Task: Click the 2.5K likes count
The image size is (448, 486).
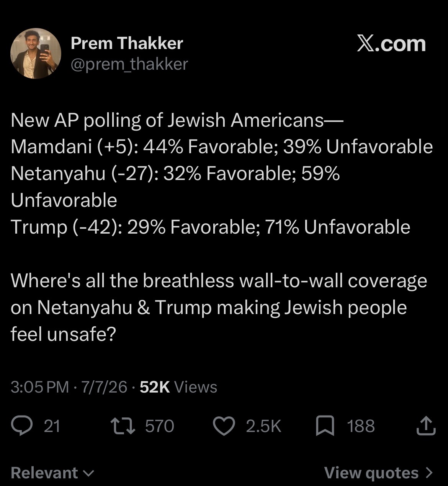Action: point(263,426)
